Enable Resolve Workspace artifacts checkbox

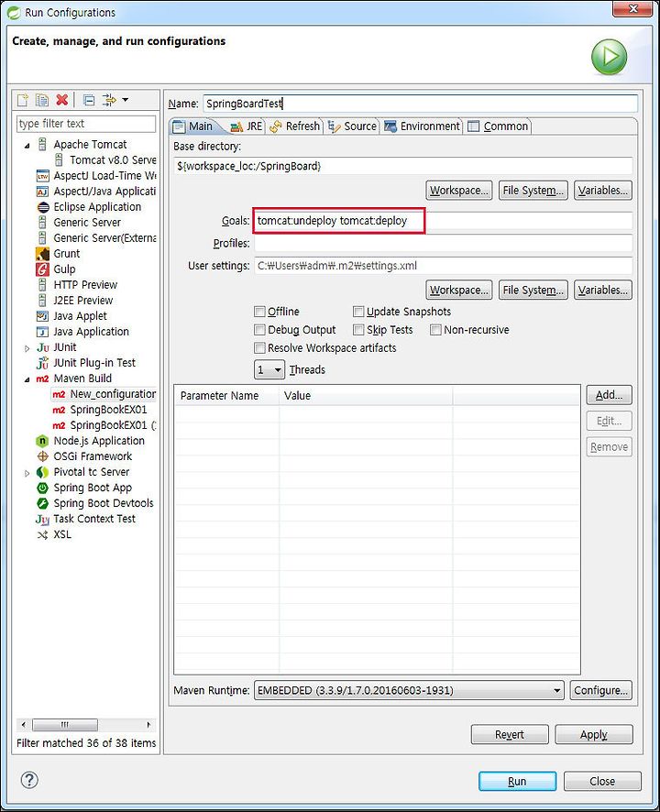[259, 348]
